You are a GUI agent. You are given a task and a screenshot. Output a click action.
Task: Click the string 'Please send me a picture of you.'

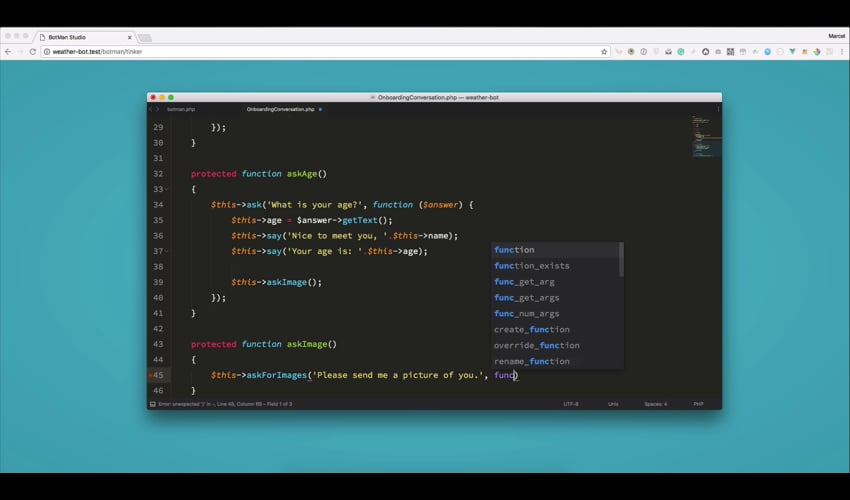397,375
